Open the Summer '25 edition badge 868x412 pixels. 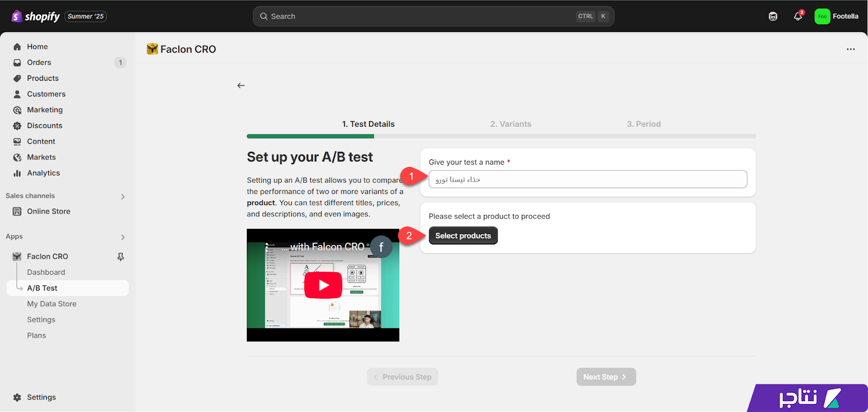coord(86,16)
